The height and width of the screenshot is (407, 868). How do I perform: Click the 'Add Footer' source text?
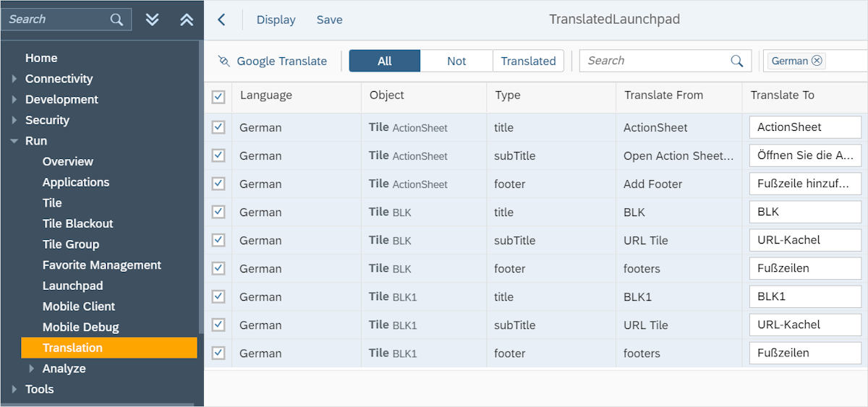click(653, 184)
